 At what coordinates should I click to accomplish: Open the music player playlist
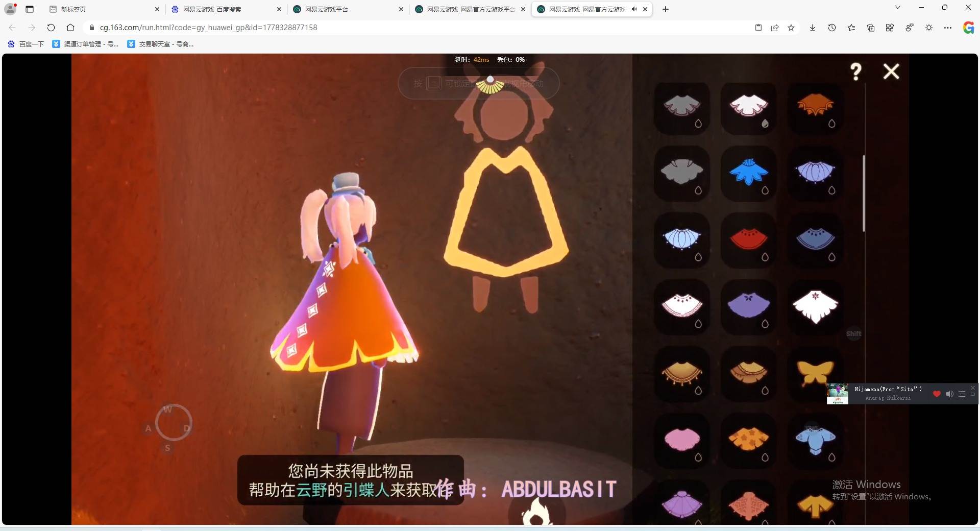tap(962, 394)
